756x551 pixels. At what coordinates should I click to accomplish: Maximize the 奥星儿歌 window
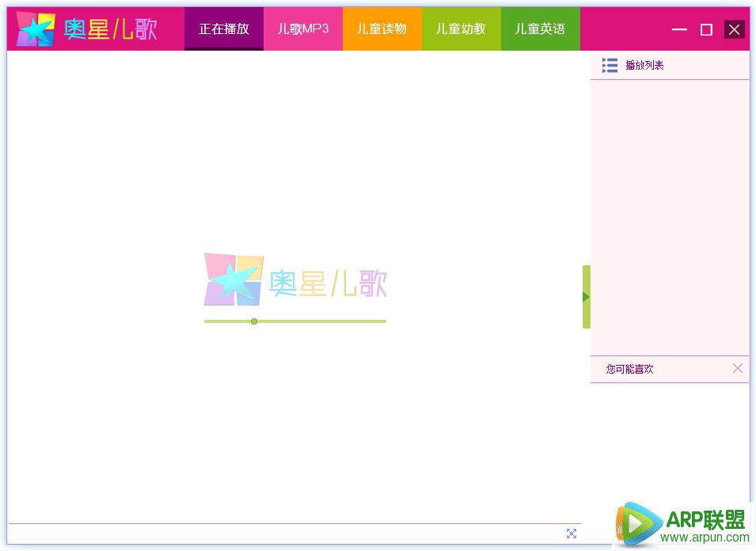(706, 30)
